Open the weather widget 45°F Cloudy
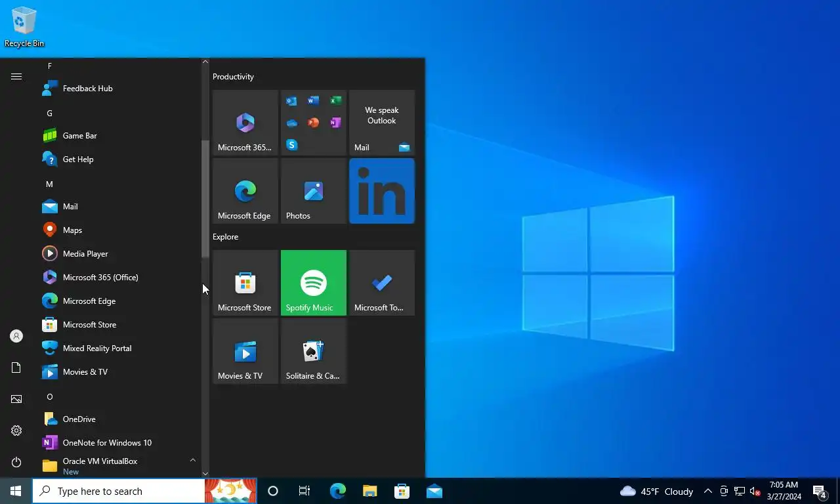 pyautogui.click(x=656, y=491)
